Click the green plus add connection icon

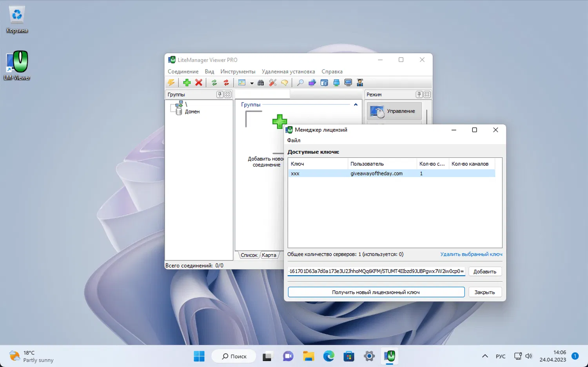tap(187, 83)
